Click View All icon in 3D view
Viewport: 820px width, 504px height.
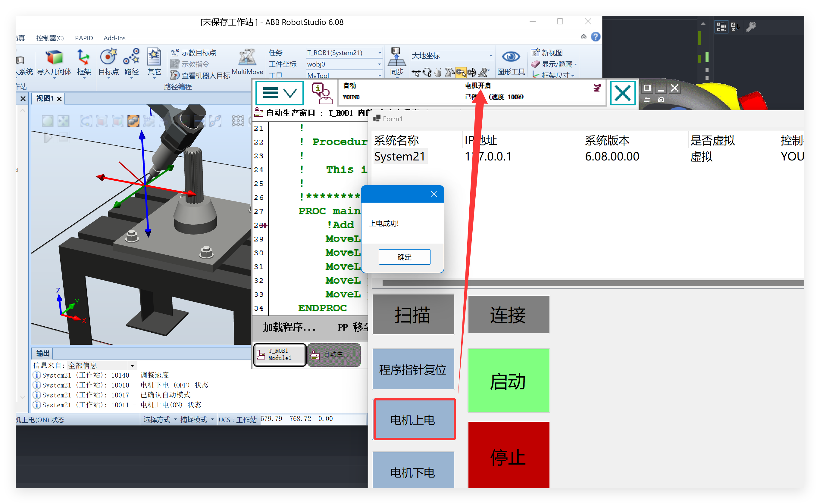(x=47, y=121)
